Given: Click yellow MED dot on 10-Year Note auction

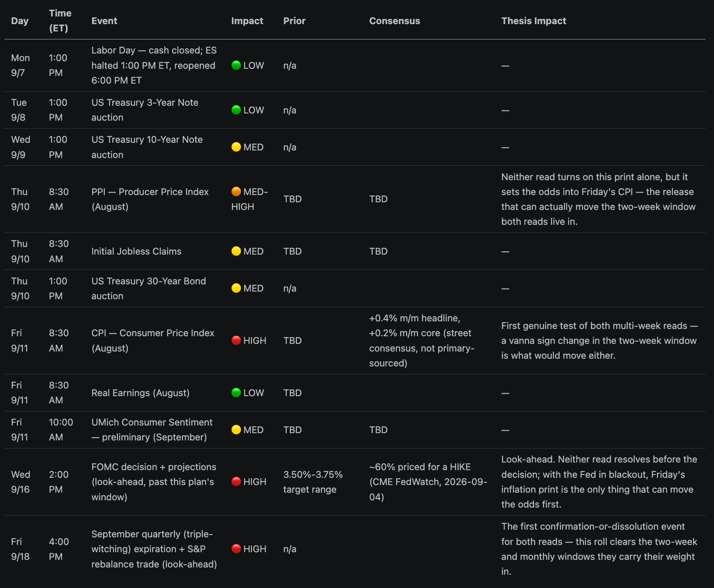Looking at the screenshot, I should click(x=236, y=147).
